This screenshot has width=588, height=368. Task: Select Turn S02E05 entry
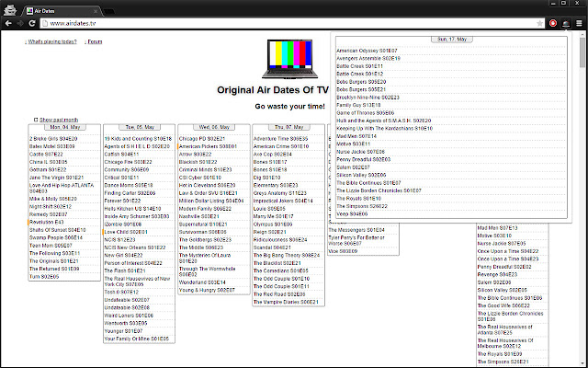coord(44,277)
